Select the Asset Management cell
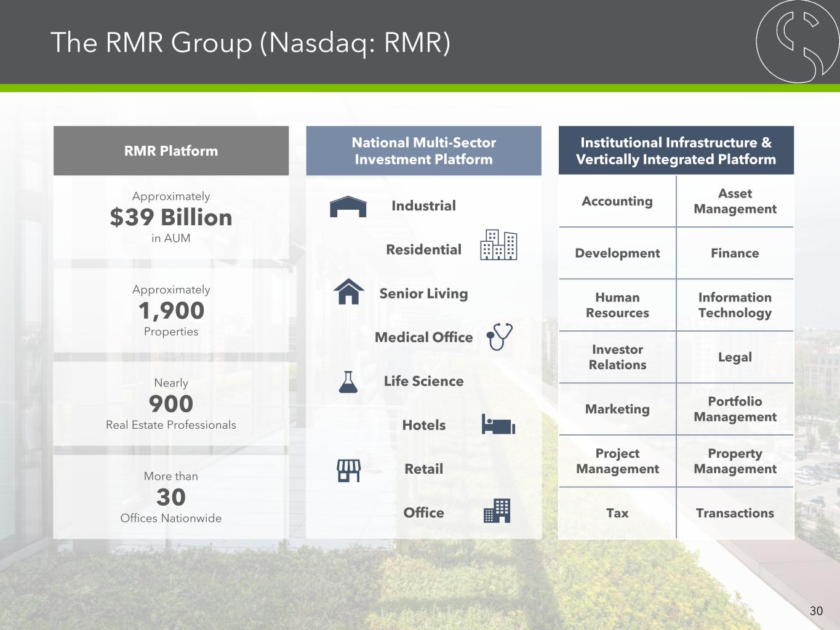 click(x=735, y=201)
